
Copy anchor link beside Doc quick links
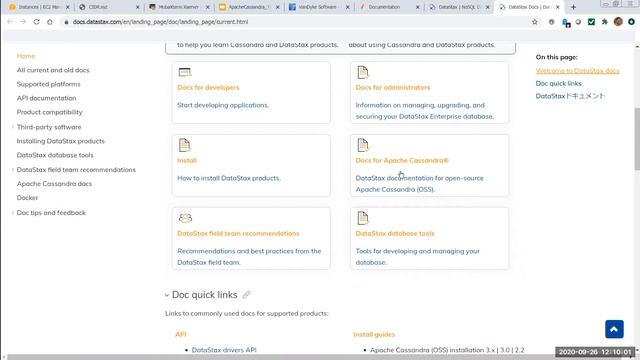[246, 295]
